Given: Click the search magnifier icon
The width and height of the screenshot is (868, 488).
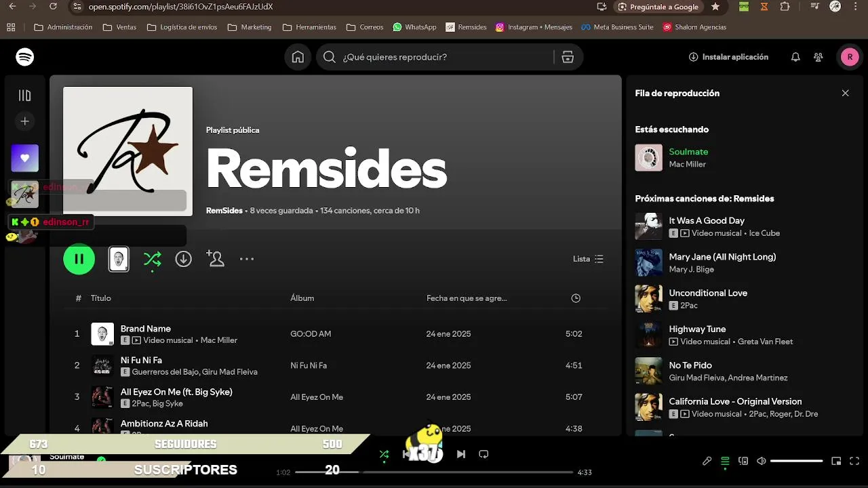Looking at the screenshot, I should pos(330,57).
